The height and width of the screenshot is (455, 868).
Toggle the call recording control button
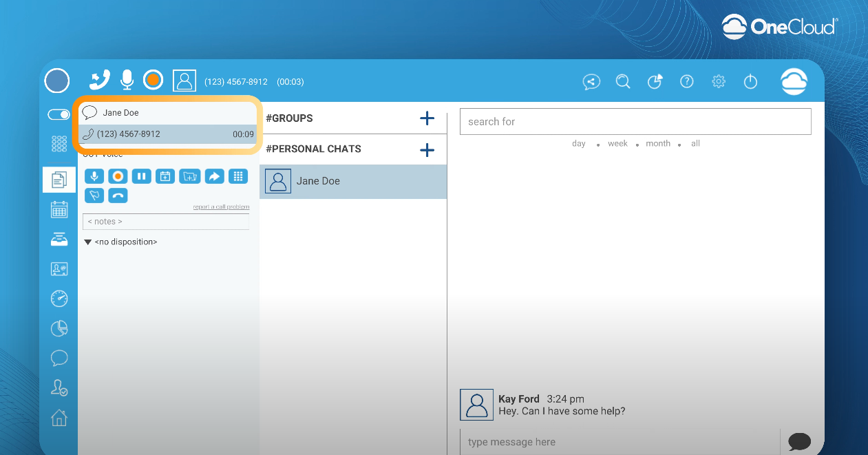coord(118,177)
